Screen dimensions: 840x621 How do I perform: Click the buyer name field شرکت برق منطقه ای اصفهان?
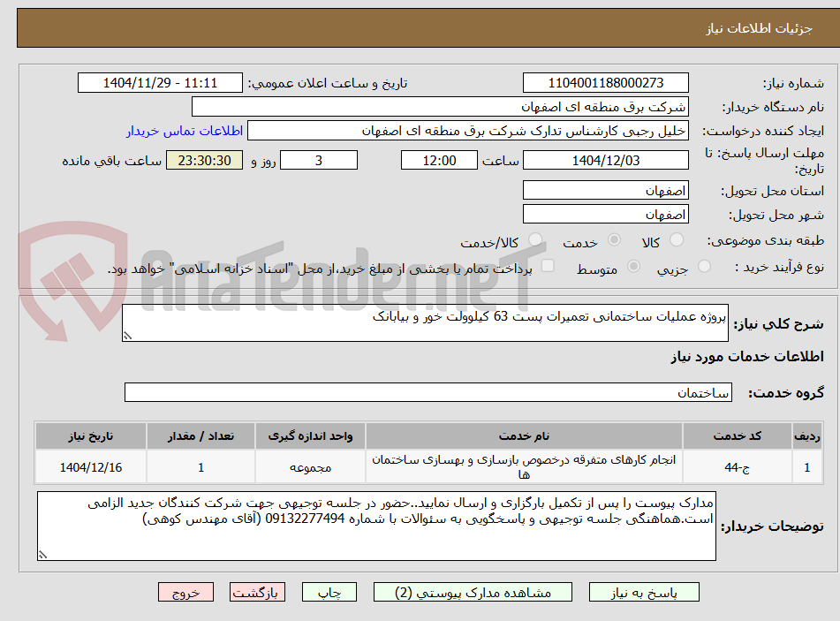pyautogui.click(x=440, y=107)
